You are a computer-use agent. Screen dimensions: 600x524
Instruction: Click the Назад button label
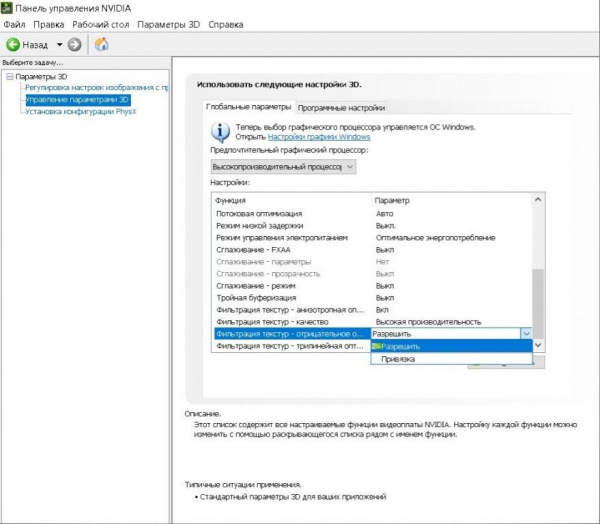[x=35, y=45]
